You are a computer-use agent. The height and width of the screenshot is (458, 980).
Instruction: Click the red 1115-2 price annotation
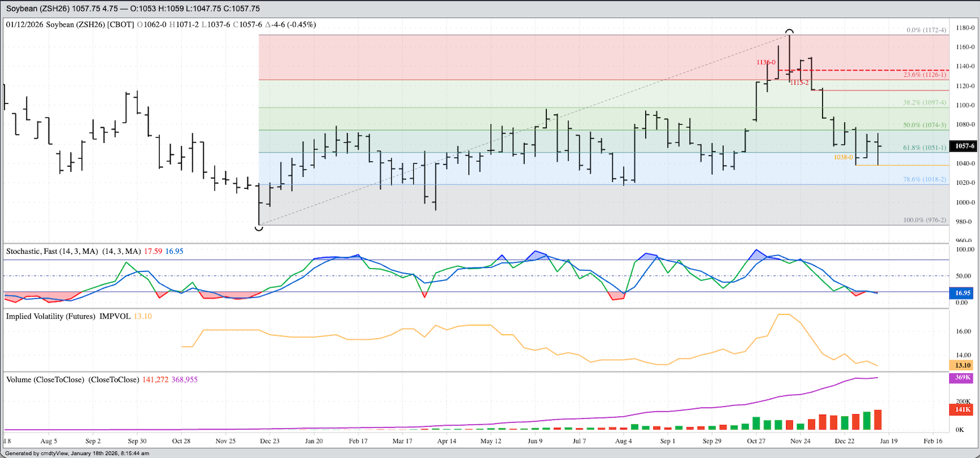point(799,83)
